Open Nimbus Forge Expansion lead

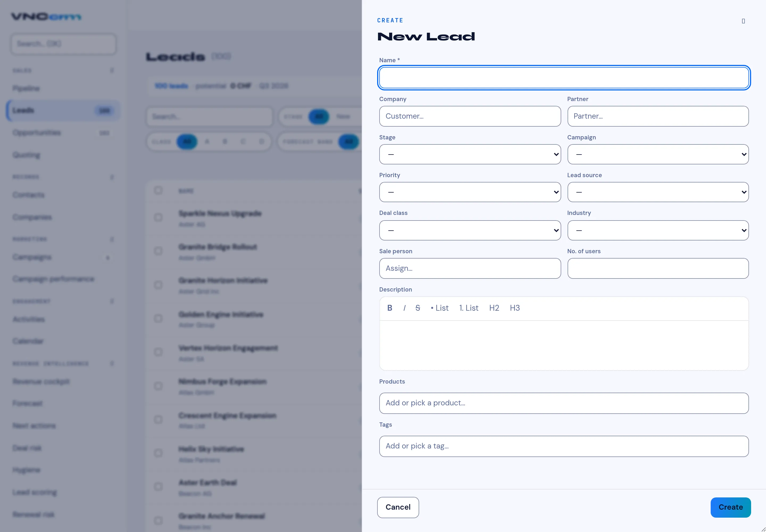tap(222, 381)
